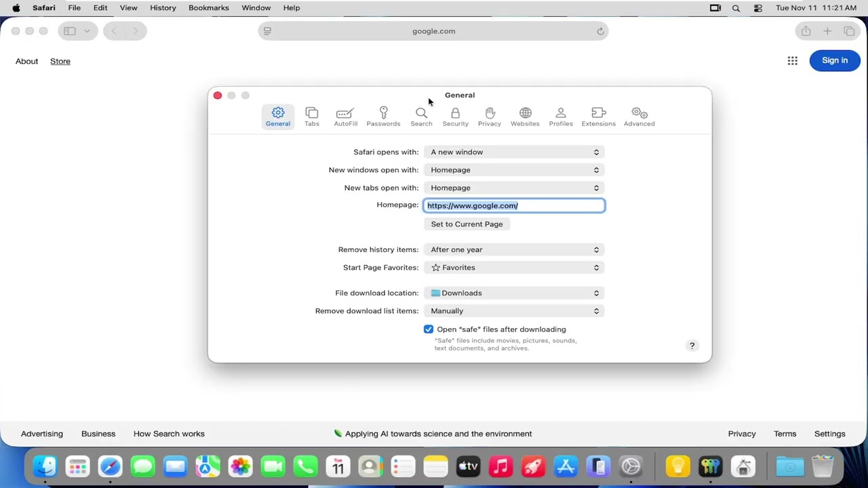Open the Google apps grid icon
868x488 pixels.
[x=792, y=61]
